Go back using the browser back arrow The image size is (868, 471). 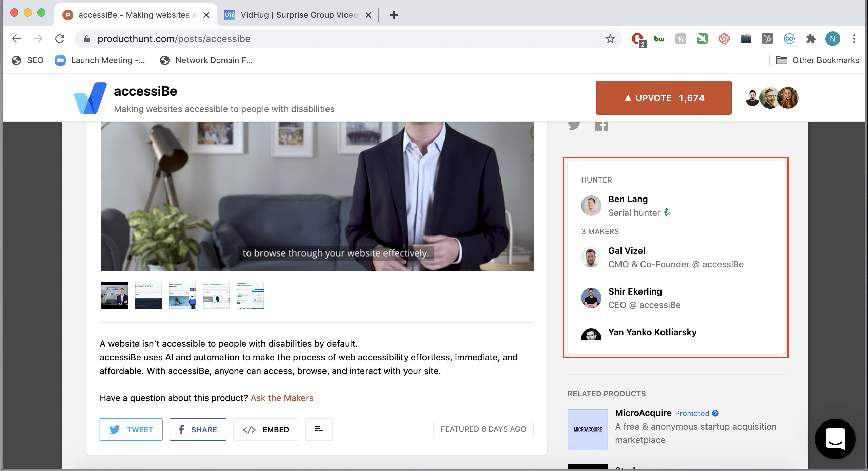click(x=16, y=39)
